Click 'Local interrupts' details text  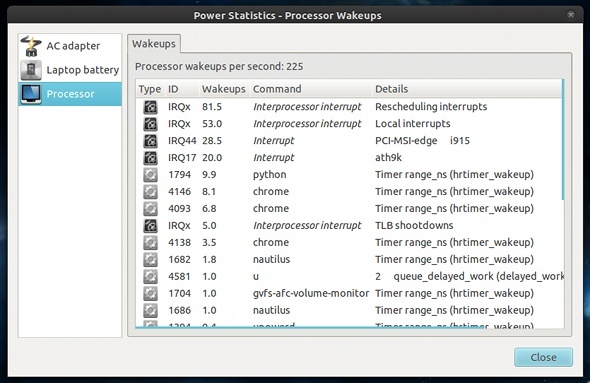(413, 124)
